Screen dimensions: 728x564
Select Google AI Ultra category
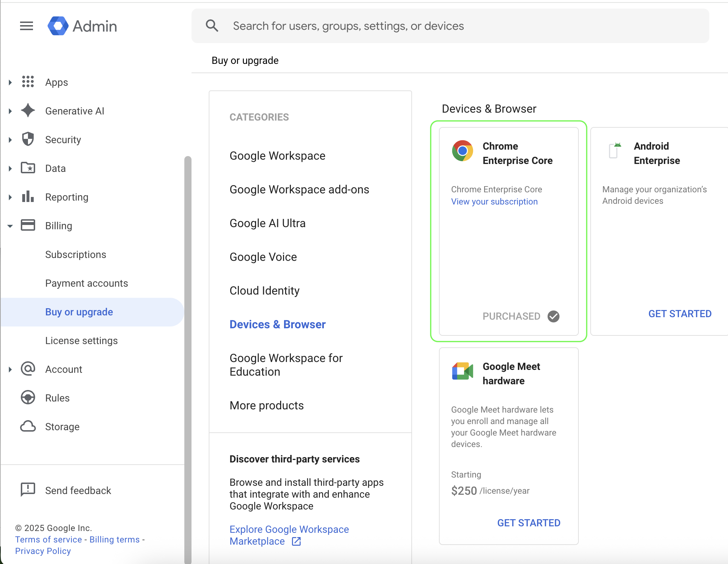coord(268,223)
